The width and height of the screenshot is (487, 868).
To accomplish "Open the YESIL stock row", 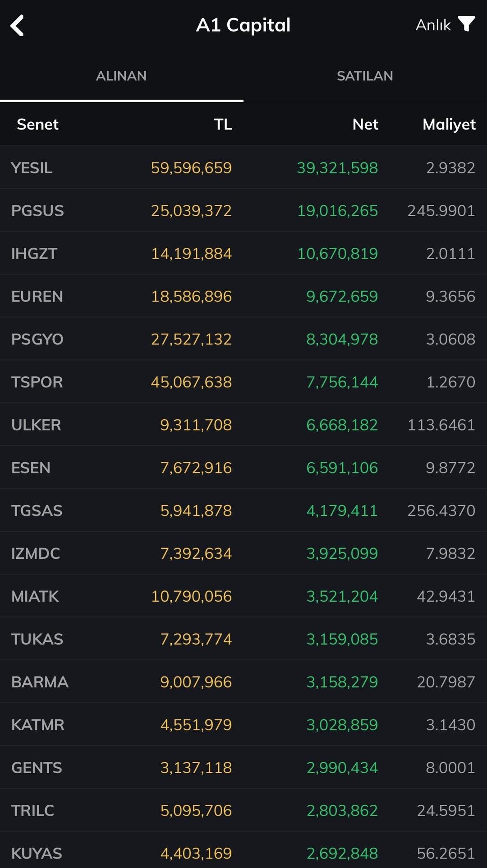I will click(243, 167).
